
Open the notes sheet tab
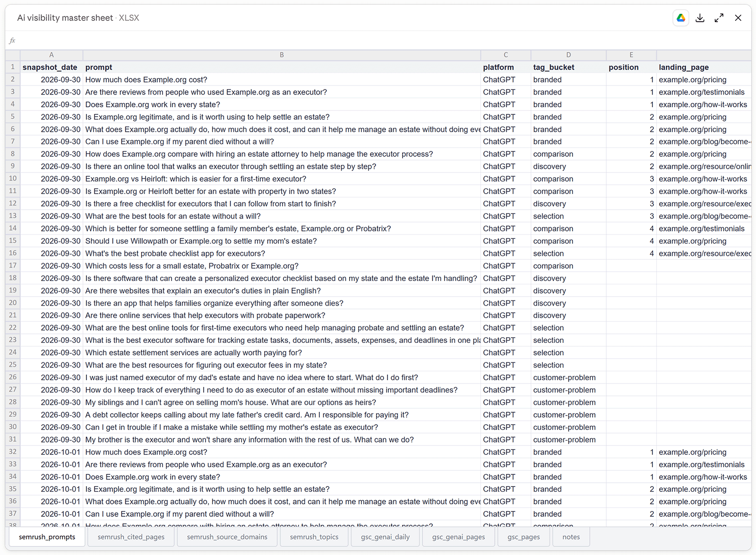point(571,537)
